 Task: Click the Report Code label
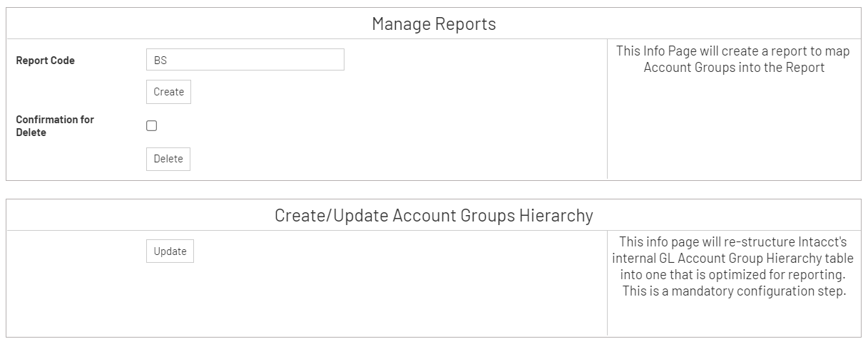(45, 61)
